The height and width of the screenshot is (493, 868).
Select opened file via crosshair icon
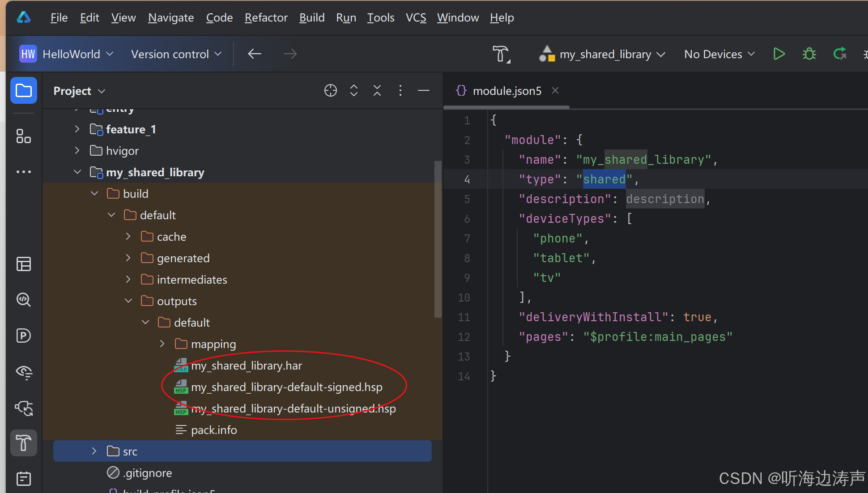[331, 91]
